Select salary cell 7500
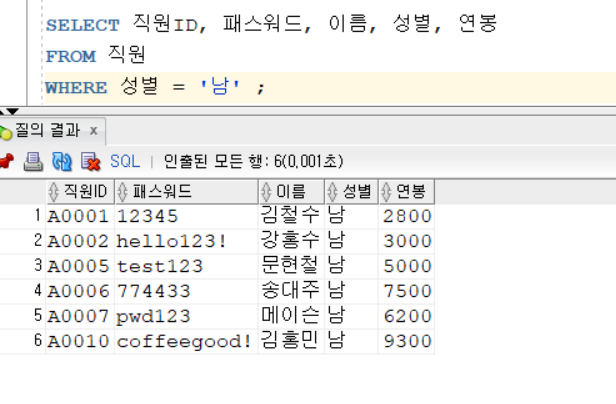The width and height of the screenshot is (616, 404). click(407, 291)
